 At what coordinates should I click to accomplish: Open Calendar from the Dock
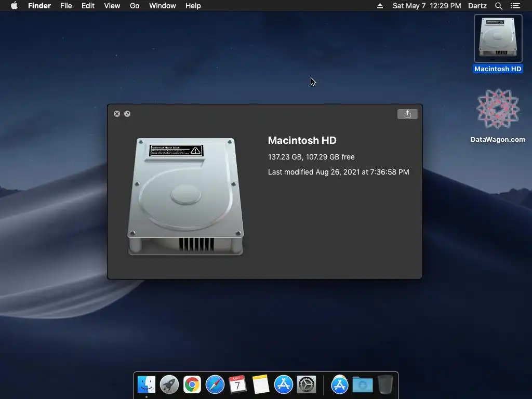point(238,385)
